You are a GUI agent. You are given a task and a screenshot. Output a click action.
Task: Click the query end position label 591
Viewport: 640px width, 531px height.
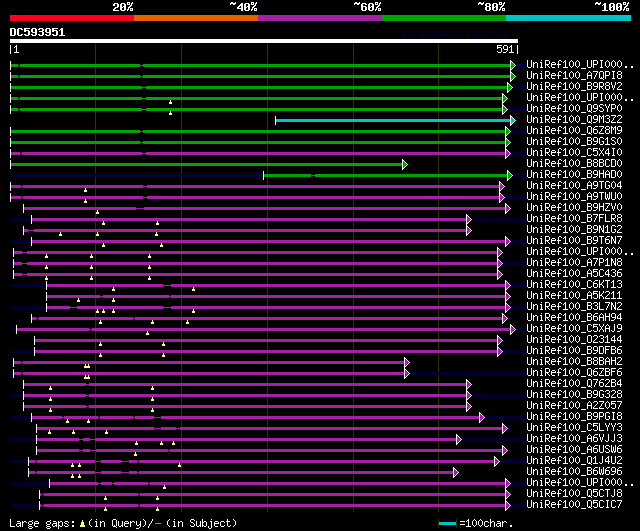(x=505, y=49)
